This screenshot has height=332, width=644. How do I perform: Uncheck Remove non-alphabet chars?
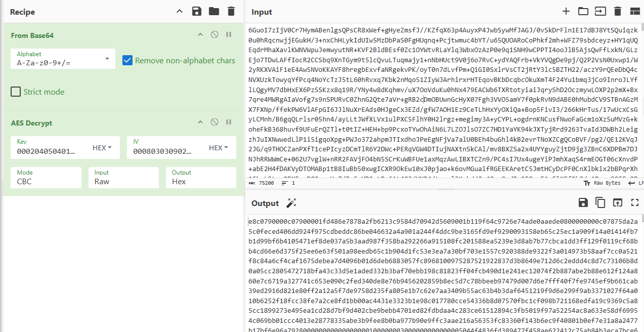[x=127, y=60]
